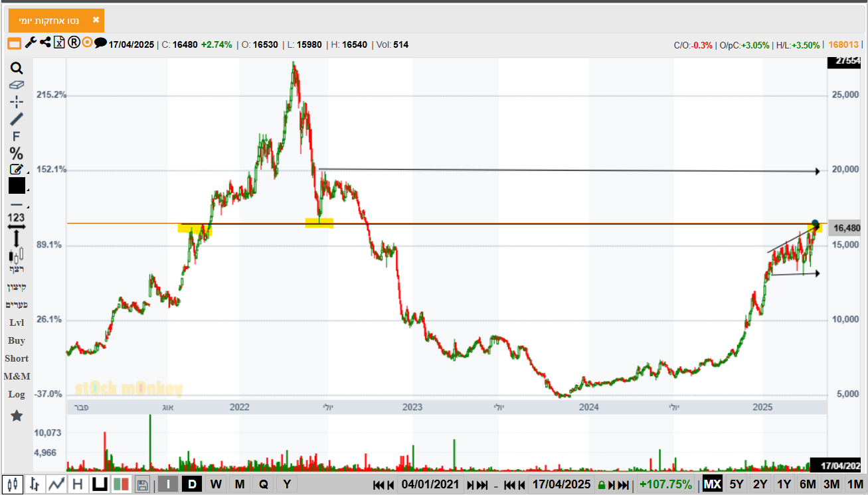Select the H chart type button

click(77, 484)
